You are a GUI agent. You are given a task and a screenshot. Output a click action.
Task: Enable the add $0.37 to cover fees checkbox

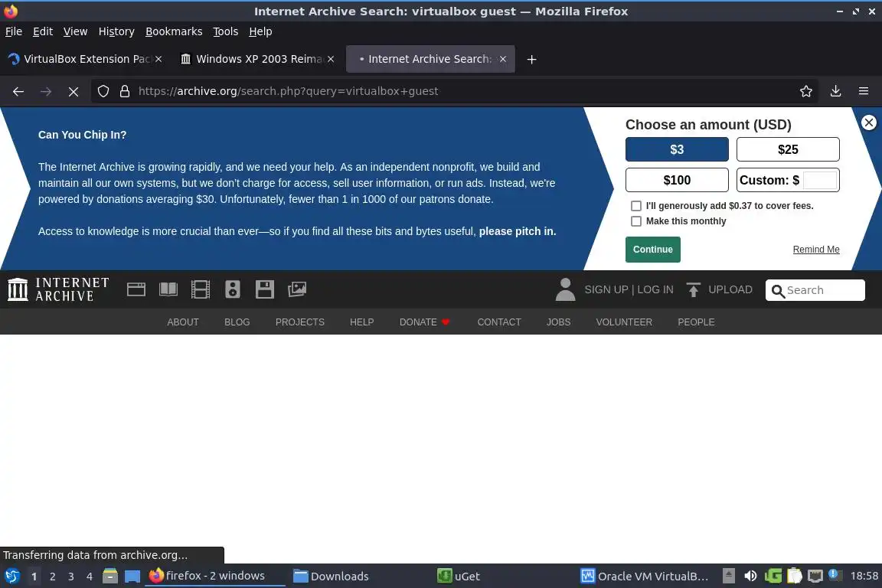tap(636, 206)
